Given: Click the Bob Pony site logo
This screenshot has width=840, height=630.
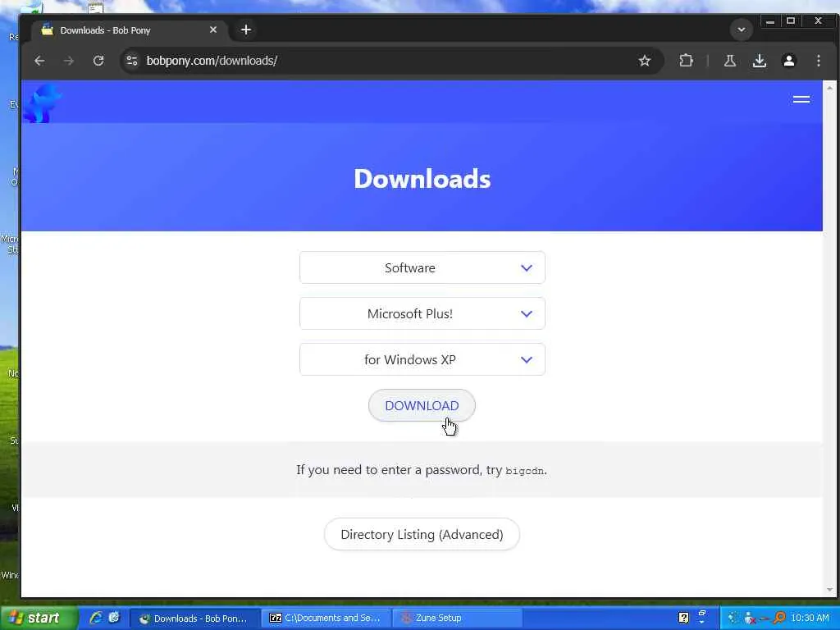Looking at the screenshot, I should pyautogui.click(x=43, y=103).
